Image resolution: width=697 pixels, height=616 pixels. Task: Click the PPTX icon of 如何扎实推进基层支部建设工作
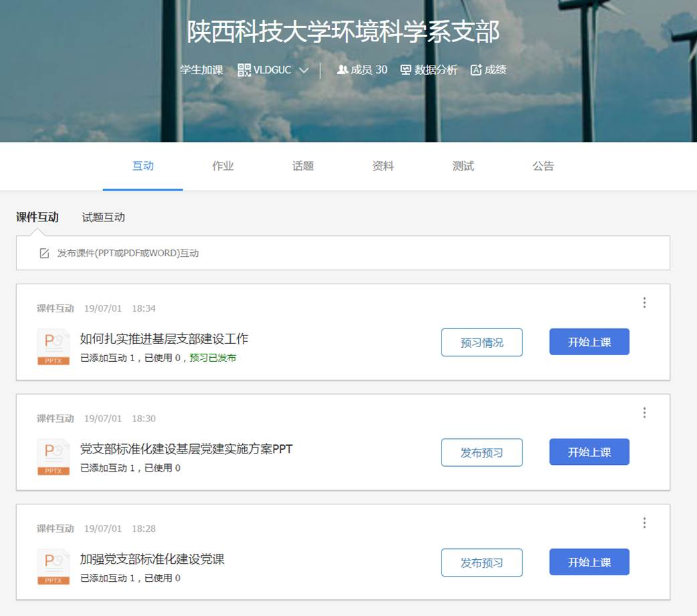(x=54, y=347)
